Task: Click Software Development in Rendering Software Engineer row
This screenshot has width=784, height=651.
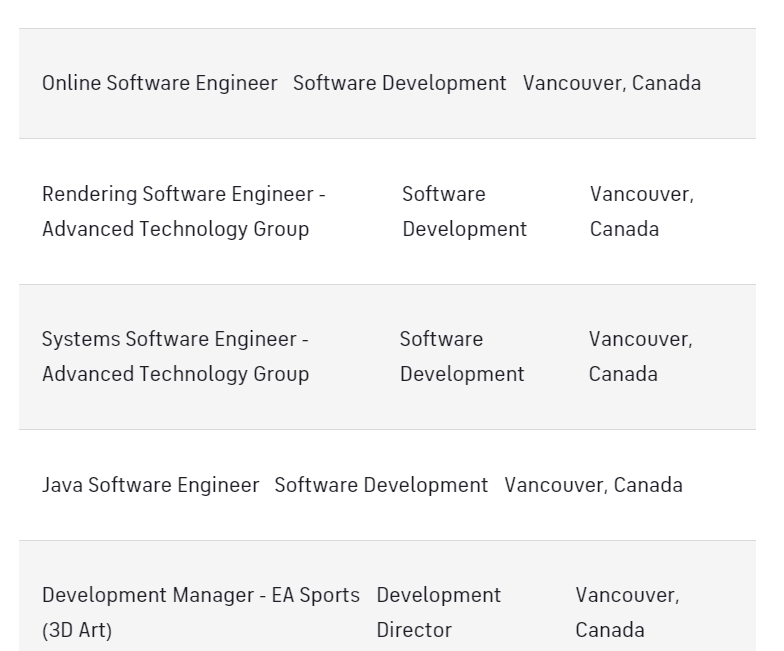Action: click(464, 212)
